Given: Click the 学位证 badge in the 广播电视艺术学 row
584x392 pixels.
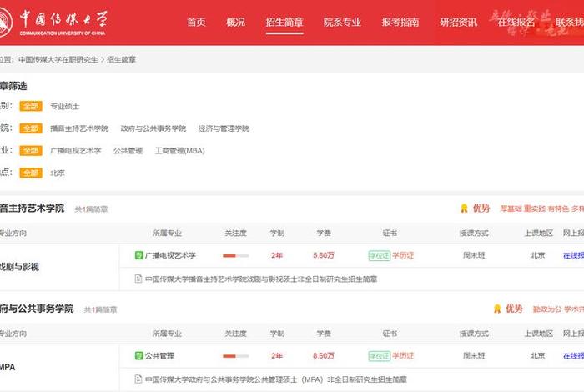Looking at the screenshot, I should [379, 255].
